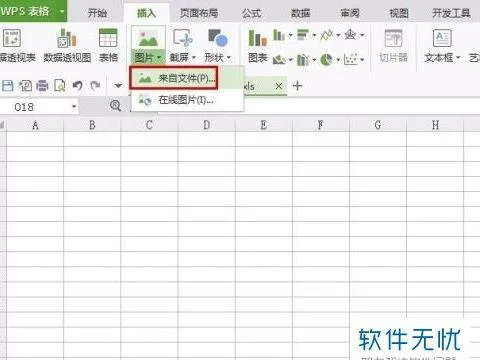Click the print preview icon

point(60,86)
